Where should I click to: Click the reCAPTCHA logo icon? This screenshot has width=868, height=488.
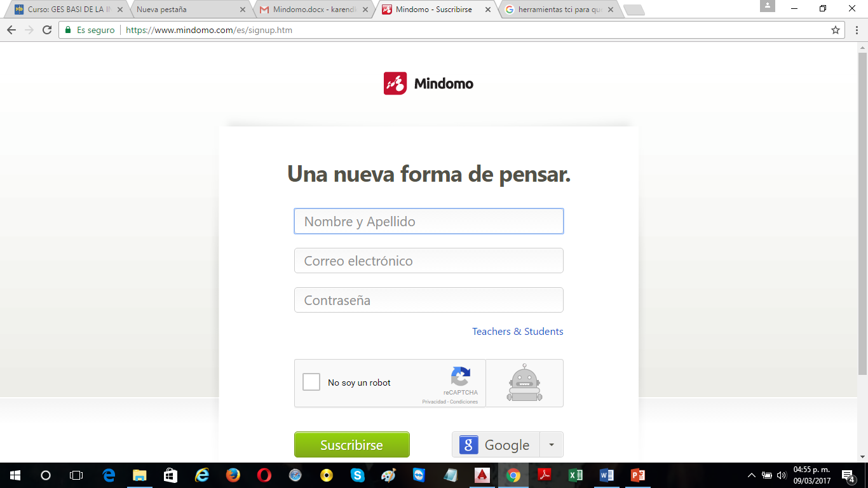tap(461, 377)
